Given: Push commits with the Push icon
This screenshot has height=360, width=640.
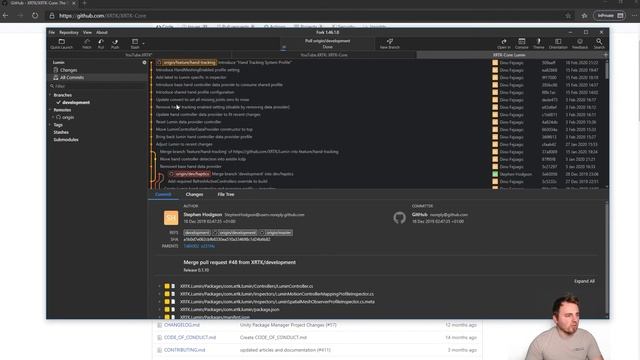Looking at the screenshot, I should [x=115, y=44].
